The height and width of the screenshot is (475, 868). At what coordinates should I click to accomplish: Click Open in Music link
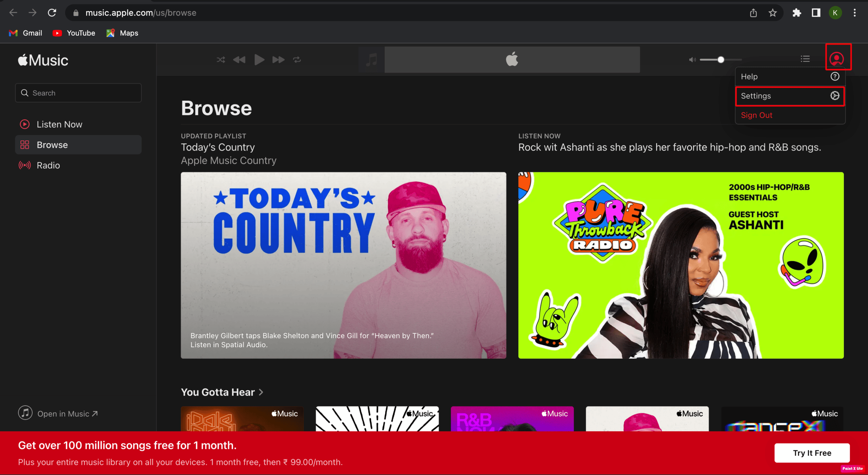coord(66,413)
